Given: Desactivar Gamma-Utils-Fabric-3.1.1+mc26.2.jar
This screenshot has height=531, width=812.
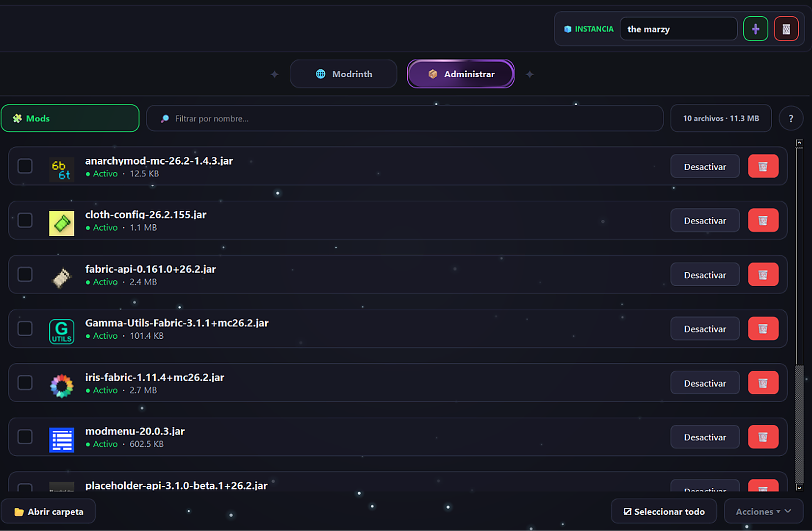Looking at the screenshot, I should (x=705, y=328).
